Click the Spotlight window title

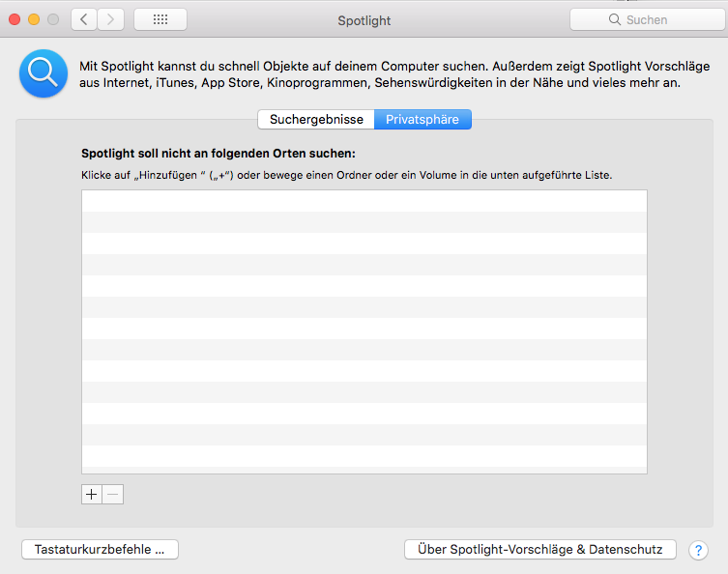(x=364, y=20)
